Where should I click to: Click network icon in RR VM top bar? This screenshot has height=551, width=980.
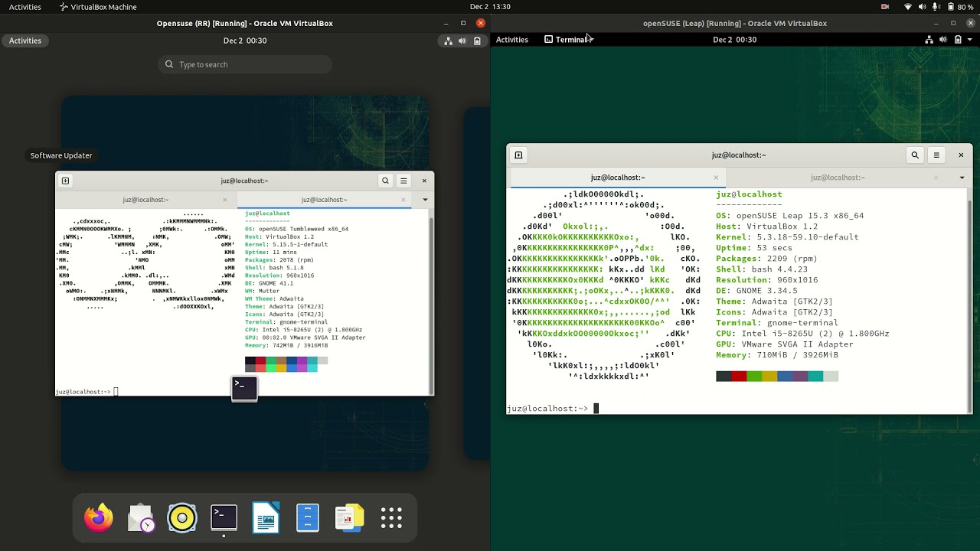point(449,41)
